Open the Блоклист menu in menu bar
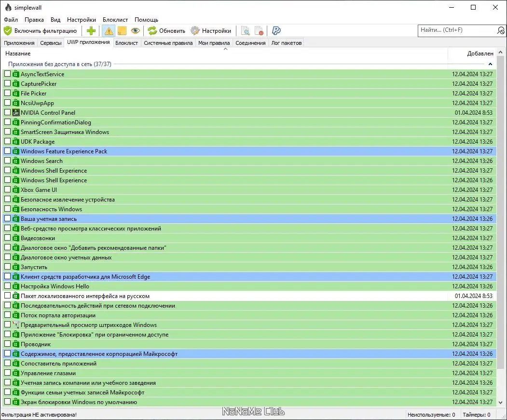The height and width of the screenshot is (420, 507). (x=115, y=20)
